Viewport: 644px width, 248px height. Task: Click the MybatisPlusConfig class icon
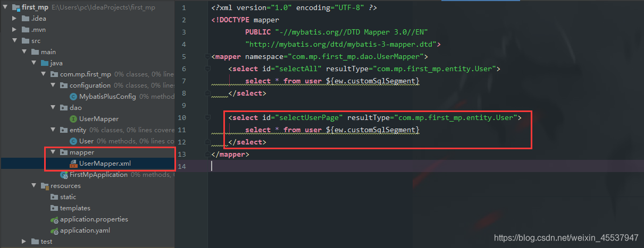[73, 97]
